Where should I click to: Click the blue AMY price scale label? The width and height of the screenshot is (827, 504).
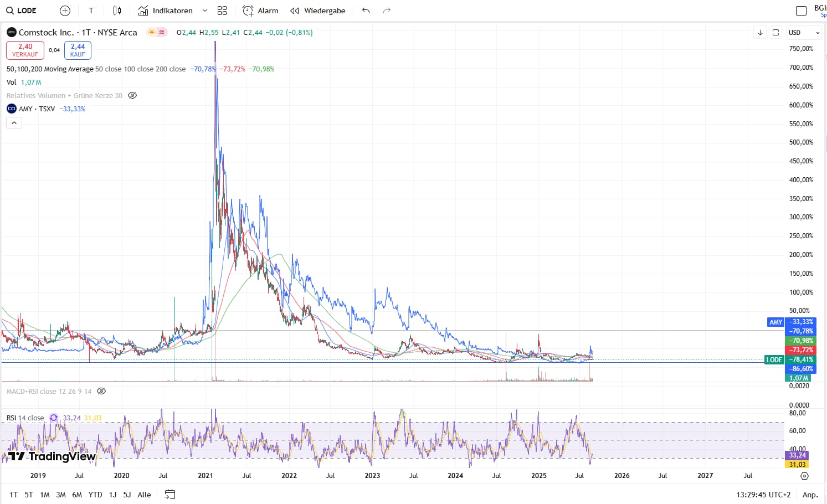(x=775, y=322)
